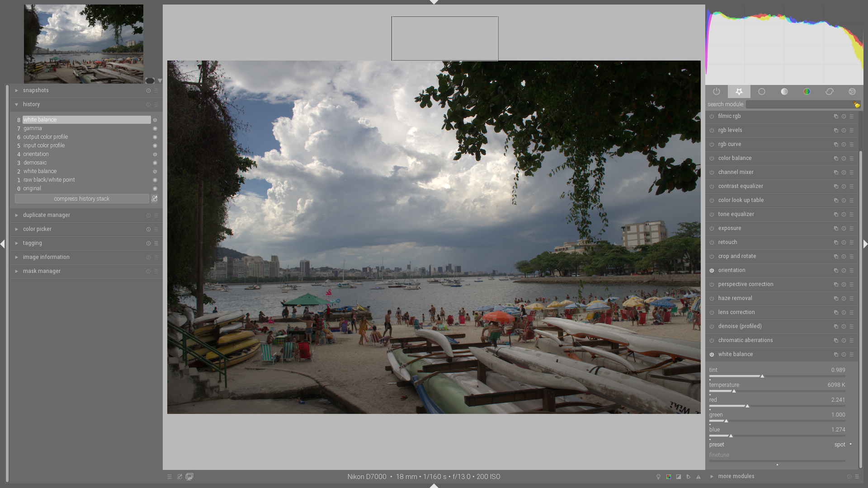This screenshot has height=488, width=868.
Task: Expand the mask manager panel
Action: tap(17, 271)
